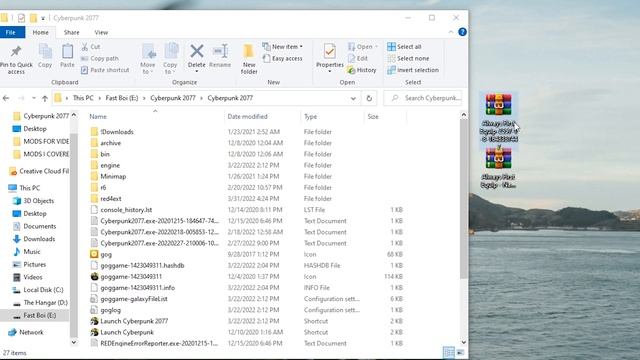Click Select none in ribbon
Screen dimensions: 640x360
(408, 58)
